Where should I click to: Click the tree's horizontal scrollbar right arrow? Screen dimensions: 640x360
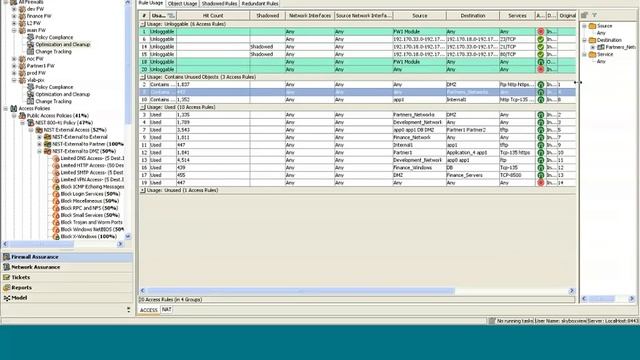pos(120,244)
